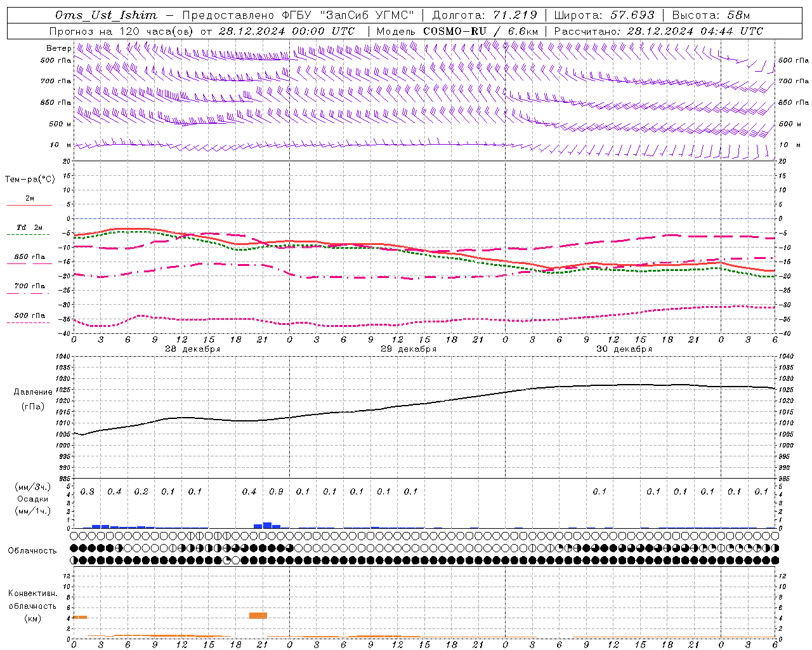This screenshot has height=650, width=812.
Task: Click the (гПа) unit label under Давление
Action: [x=33, y=407]
